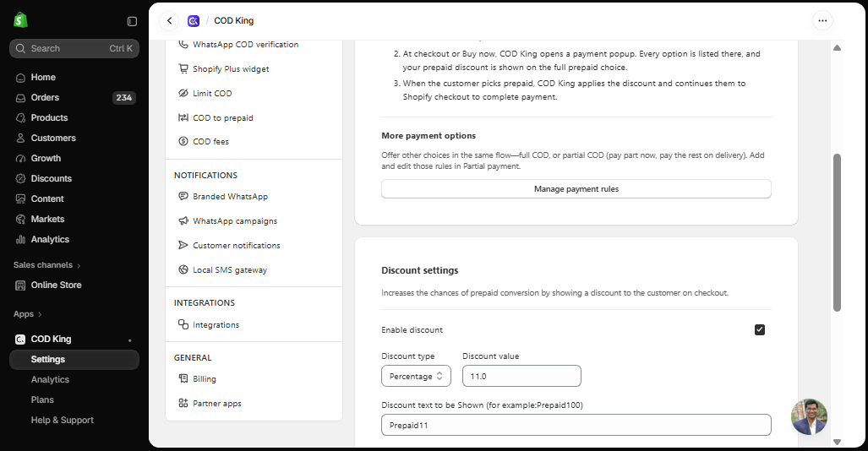Screen dimensions: 868x451
Task: Expand the Sales channels section
Action: [x=47, y=265]
